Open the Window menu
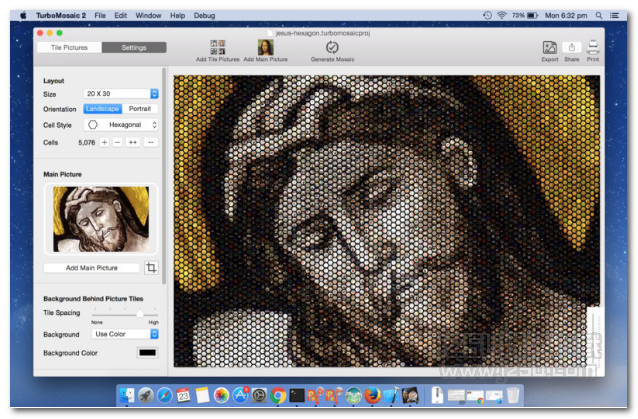This screenshot has height=419, width=638. 148,15
